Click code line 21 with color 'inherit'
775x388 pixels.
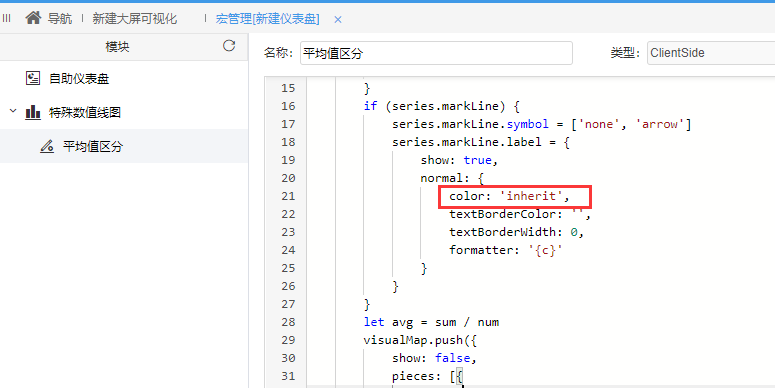[x=509, y=196]
